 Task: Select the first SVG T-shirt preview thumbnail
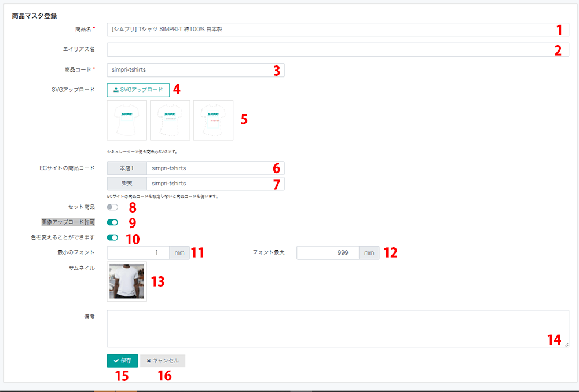tap(127, 120)
